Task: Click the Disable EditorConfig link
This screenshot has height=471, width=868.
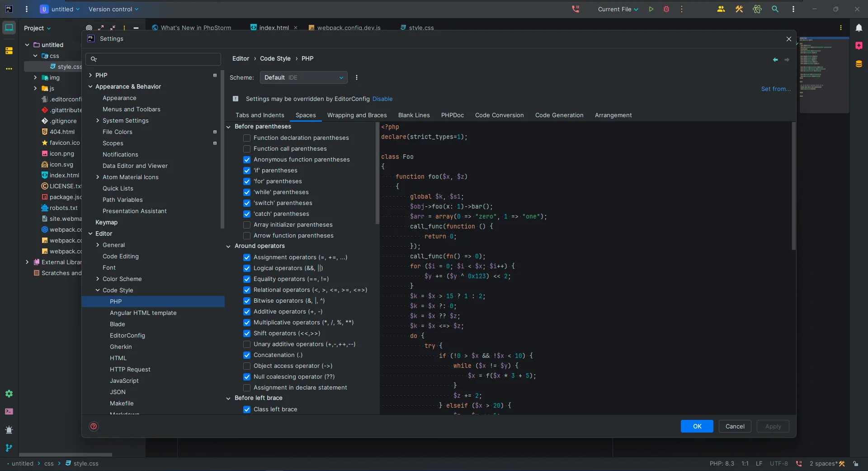Action: pos(382,99)
